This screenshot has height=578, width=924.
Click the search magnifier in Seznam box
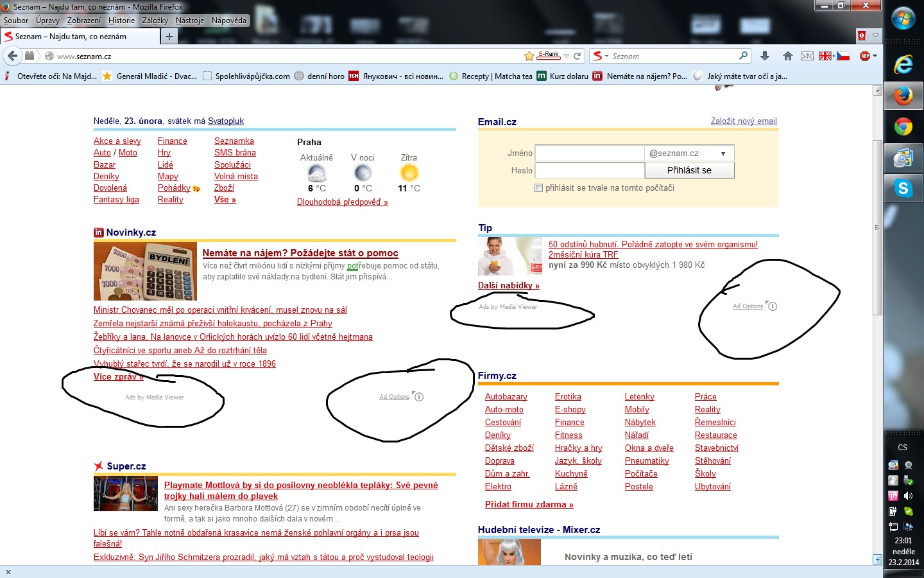pyautogui.click(x=743, y=56)
